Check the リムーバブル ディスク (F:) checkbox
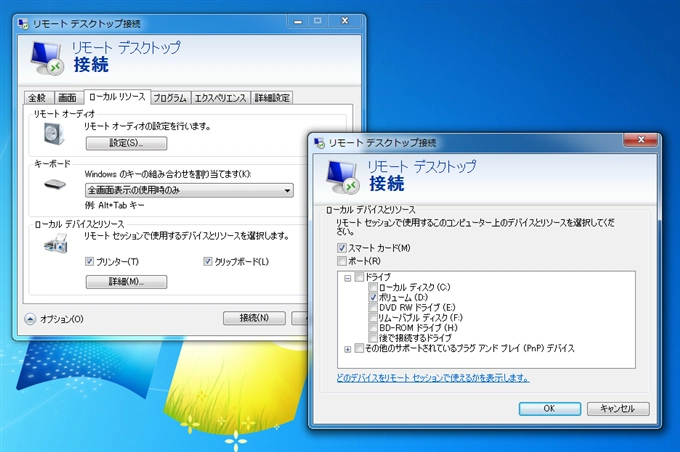This screenshot has width=680, height=452. point(373,318)
